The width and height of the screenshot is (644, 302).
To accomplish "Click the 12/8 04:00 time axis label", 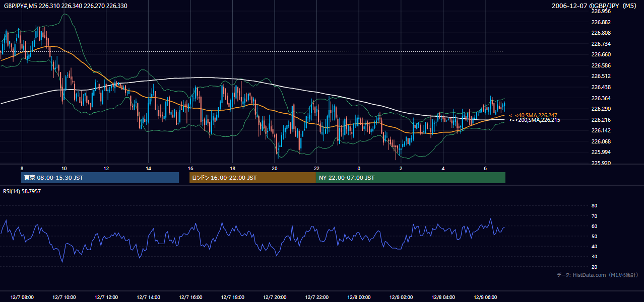I will 443,297.
